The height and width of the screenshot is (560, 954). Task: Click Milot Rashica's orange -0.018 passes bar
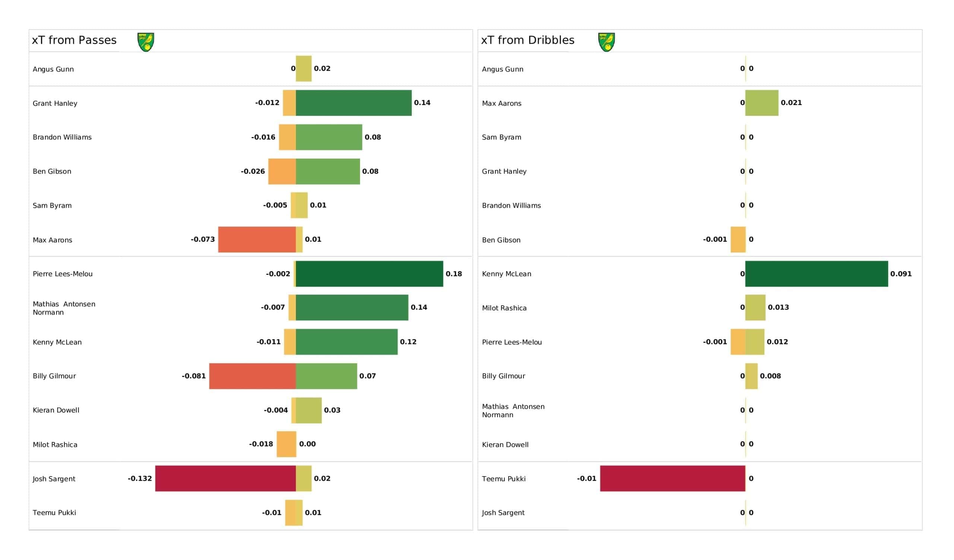pos(286,444)
